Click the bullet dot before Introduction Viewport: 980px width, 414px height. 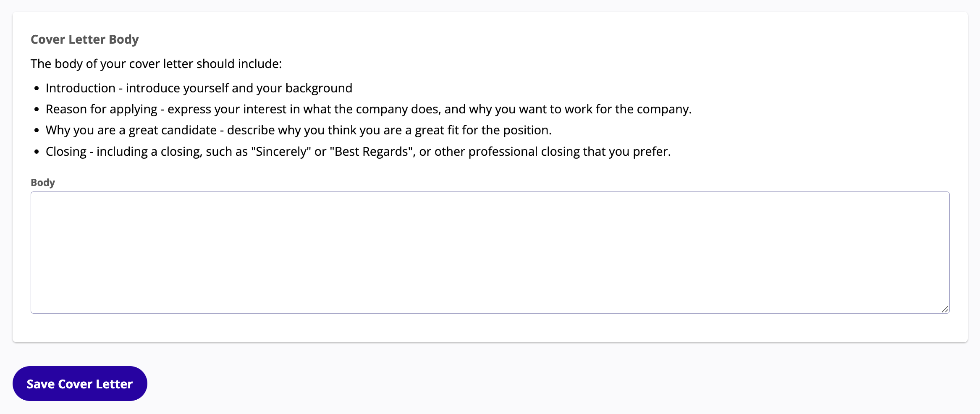pyautogui.click(x=37, y=89)
